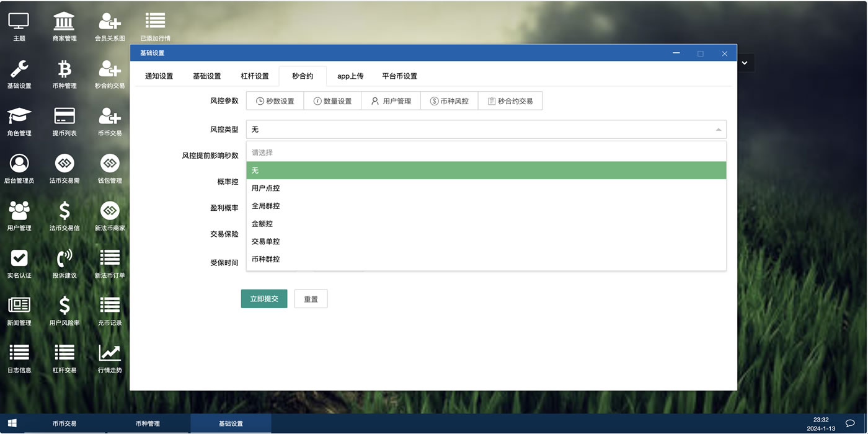Open Windows Start menu
This screenshot has width=868, height=434.
pos(12,423)
